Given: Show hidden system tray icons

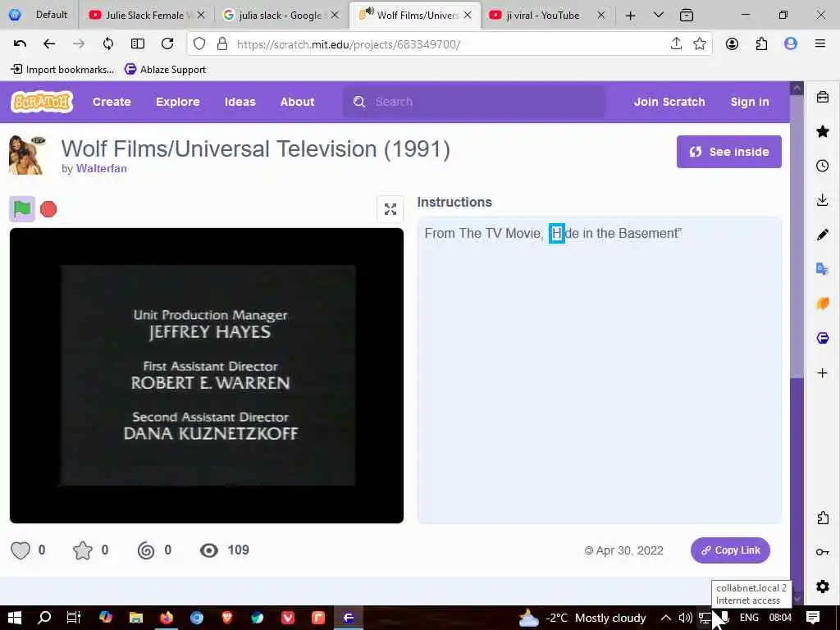Looking at the screenshot, I should coord(666,618).
